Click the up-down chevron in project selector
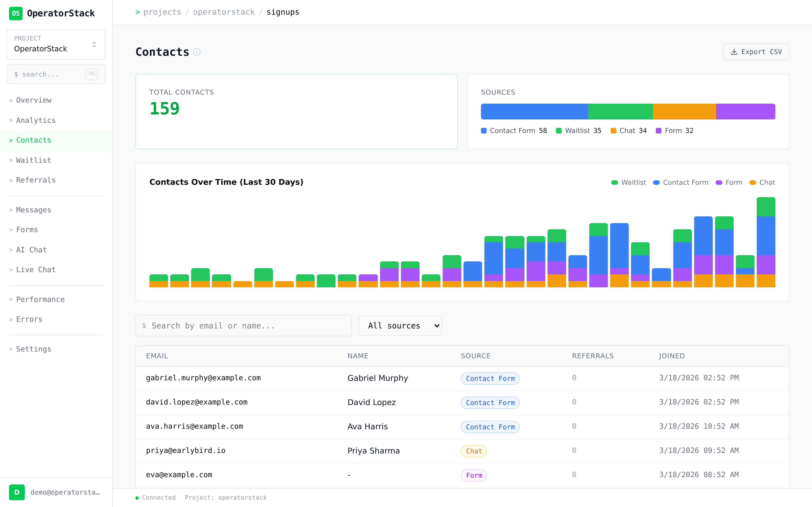Screen dimensions: 812x507 (x=94, y=45)
